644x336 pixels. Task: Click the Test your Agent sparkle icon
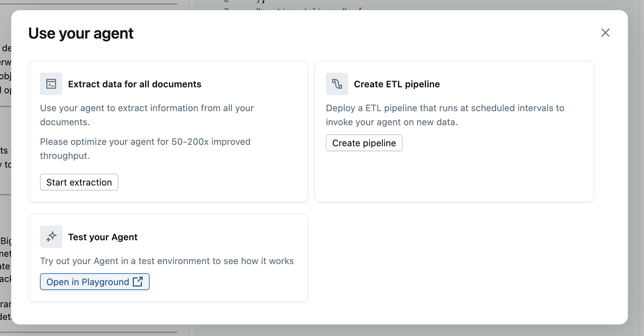tap(51, 237)
